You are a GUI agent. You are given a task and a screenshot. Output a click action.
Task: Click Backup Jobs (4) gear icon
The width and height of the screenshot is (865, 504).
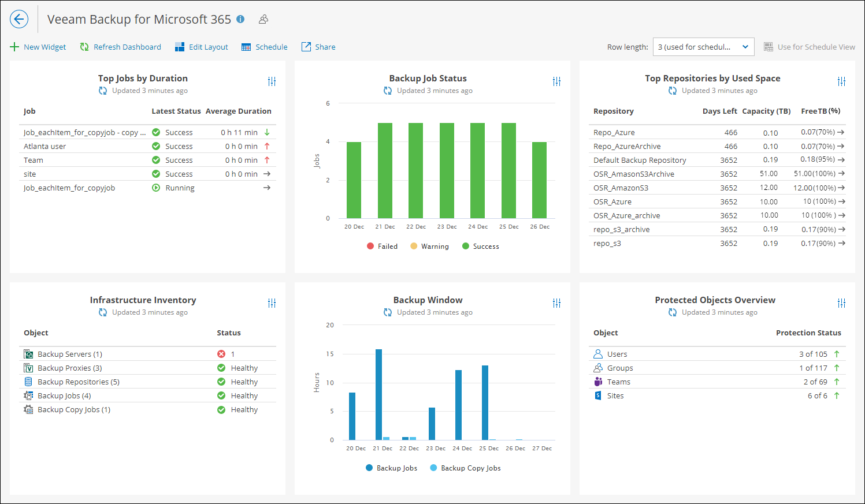(x=28, y=395)
